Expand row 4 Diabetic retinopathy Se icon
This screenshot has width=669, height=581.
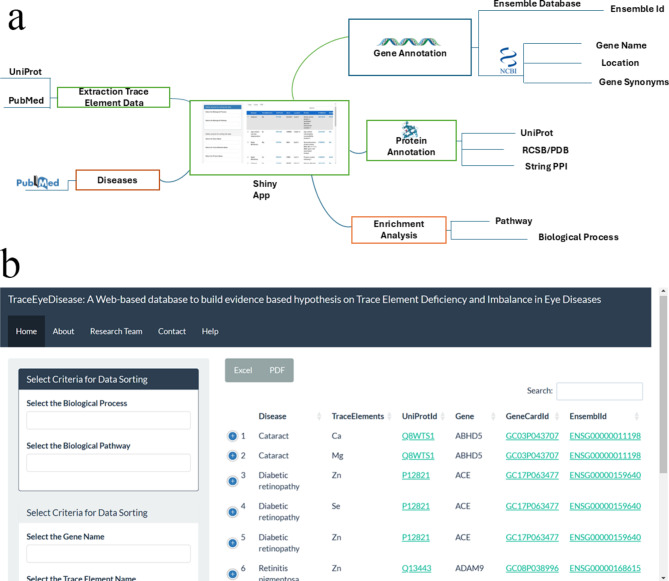pos(233,512)
